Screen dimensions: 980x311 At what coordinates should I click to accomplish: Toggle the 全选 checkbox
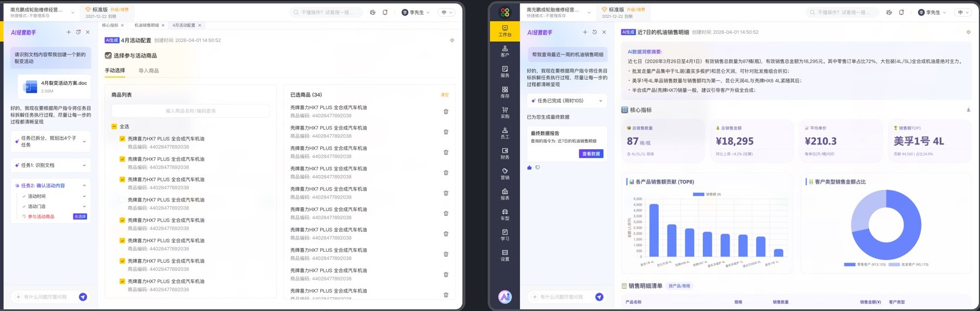114,126
